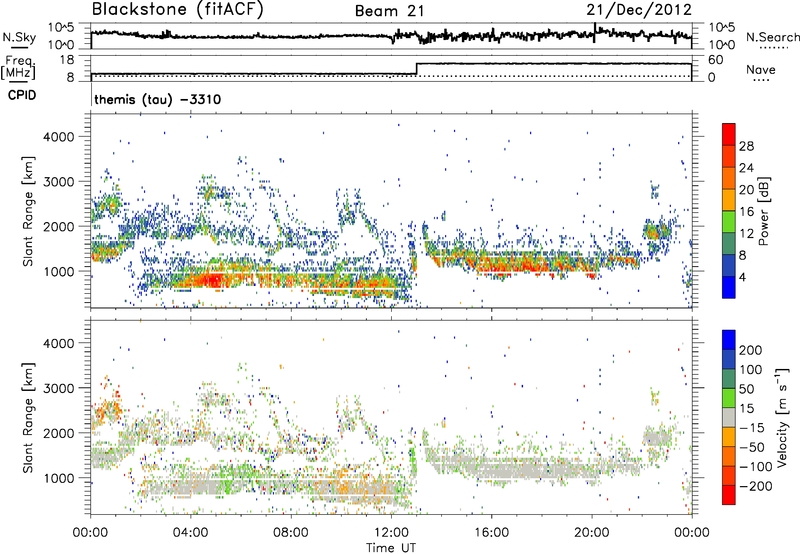Click the 'Nave' legend label
The height and width of the screenshot is (554, 800).
(x=761, y=69)
